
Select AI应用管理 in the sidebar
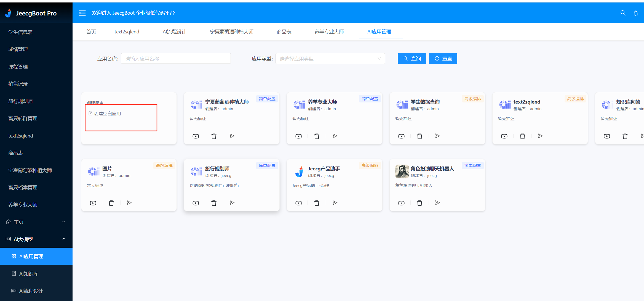pyautogui.click(x=36, y=256)
